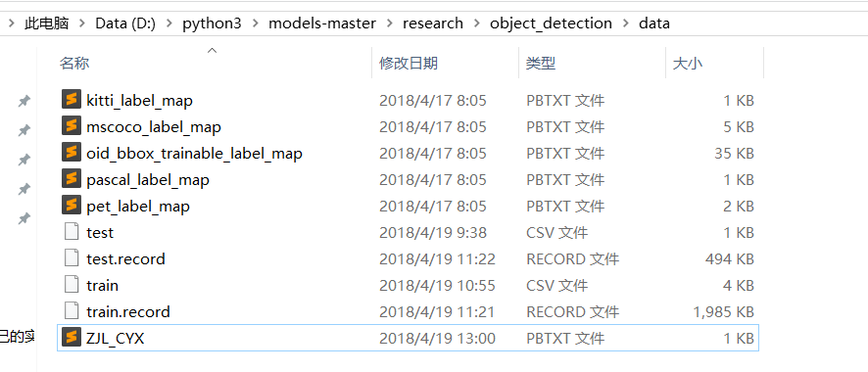The image size is (868, 372).
Task: Select the mscoco_label_map file icon
Action: [71, 126]
